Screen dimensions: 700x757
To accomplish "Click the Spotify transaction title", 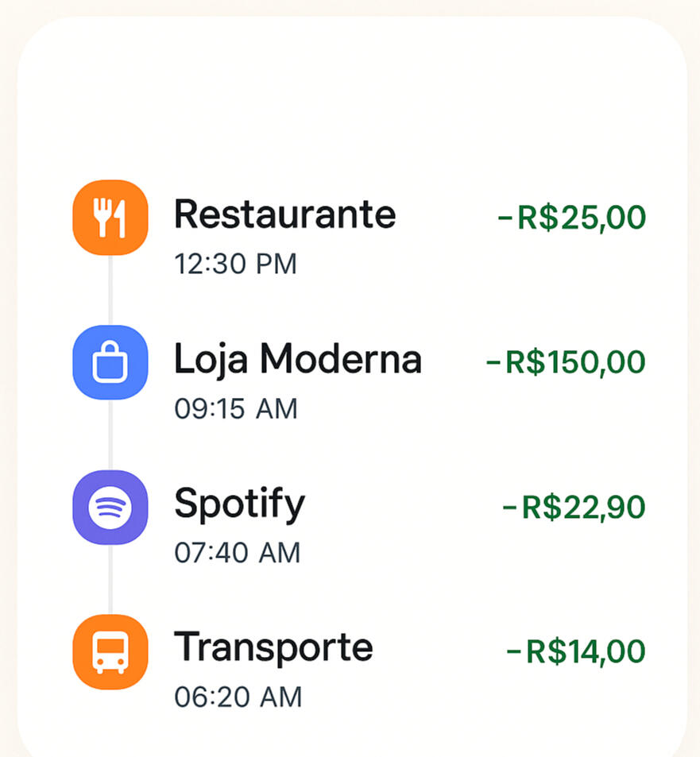I will tap(239, 504).
